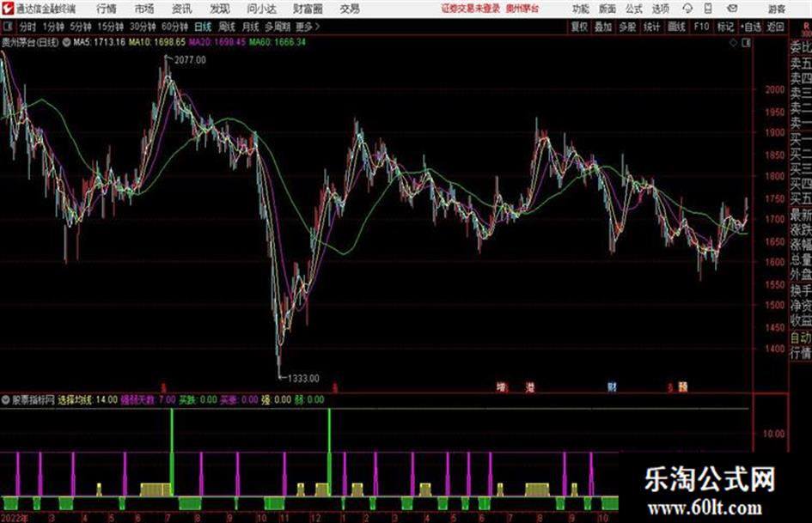The width and height of the screenshot is (812, 523).
Task: Open the 交易 menu
Action: (x=350, y=9)
